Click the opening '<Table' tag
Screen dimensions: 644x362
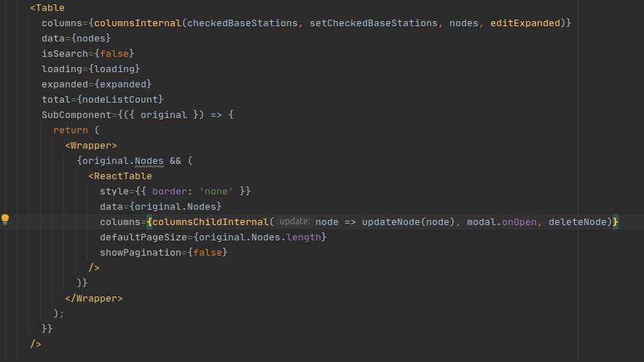point(47,8)
